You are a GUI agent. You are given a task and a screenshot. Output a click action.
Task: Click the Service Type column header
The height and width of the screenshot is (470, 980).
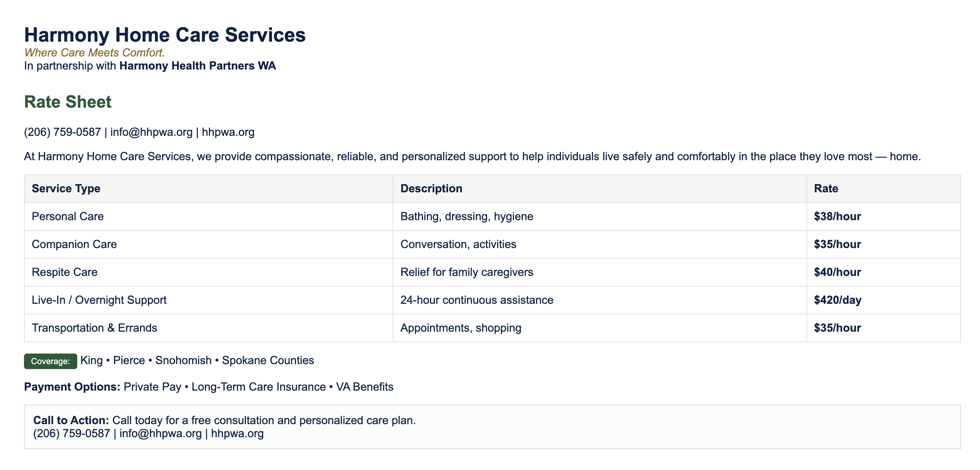66,188
